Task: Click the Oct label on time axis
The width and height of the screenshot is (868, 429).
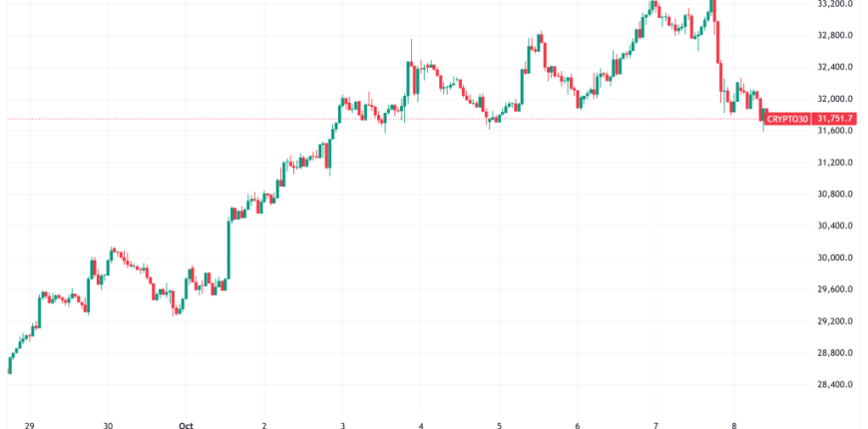Action: pos(187,422)
